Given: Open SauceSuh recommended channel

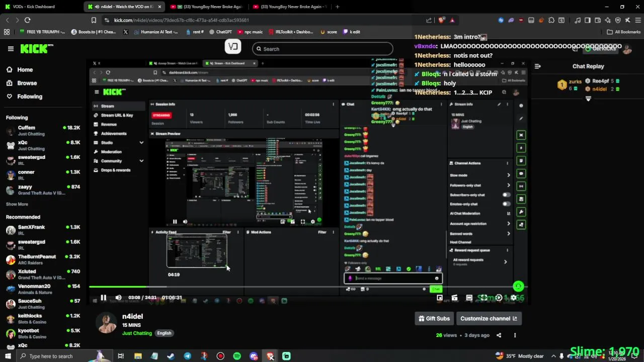Looking at the screenshot, I should pyautogui.click(x=43, y=304).
